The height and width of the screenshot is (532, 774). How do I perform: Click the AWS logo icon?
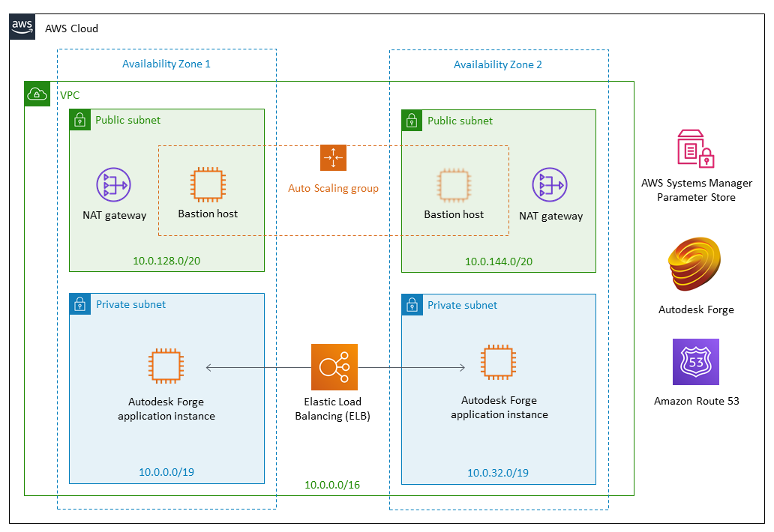click(22, 27)
